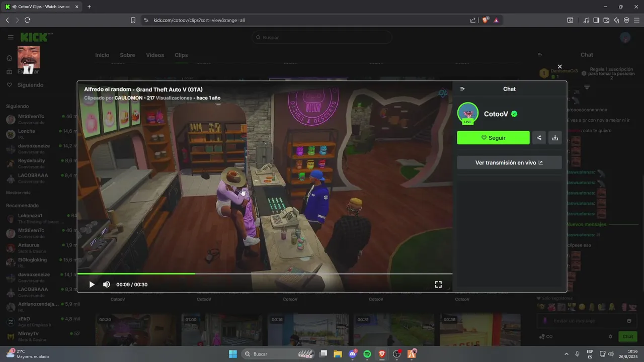644x362 pixels.
Task: Switch to the Inicio channel tab
Action: (102, 55)
